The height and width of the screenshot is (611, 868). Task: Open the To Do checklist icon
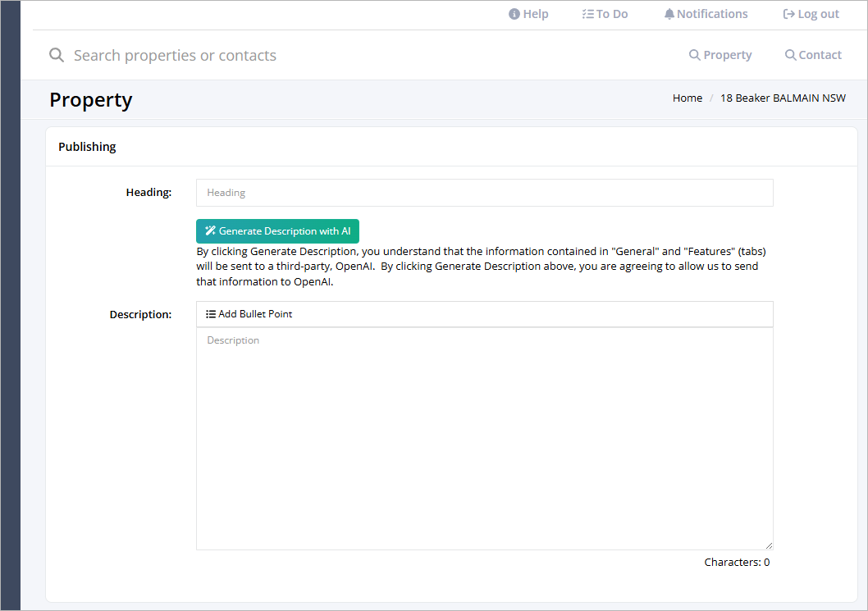click(x=588, y=15)
